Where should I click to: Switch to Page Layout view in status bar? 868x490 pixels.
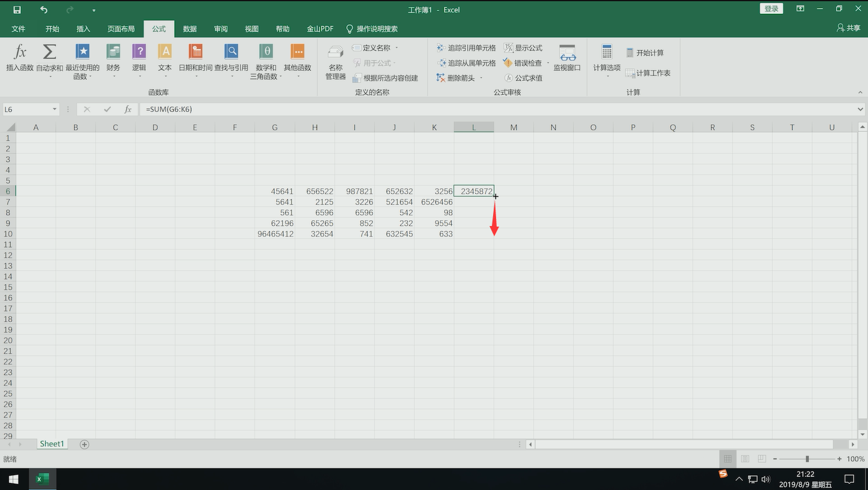[x=744, y=459]
